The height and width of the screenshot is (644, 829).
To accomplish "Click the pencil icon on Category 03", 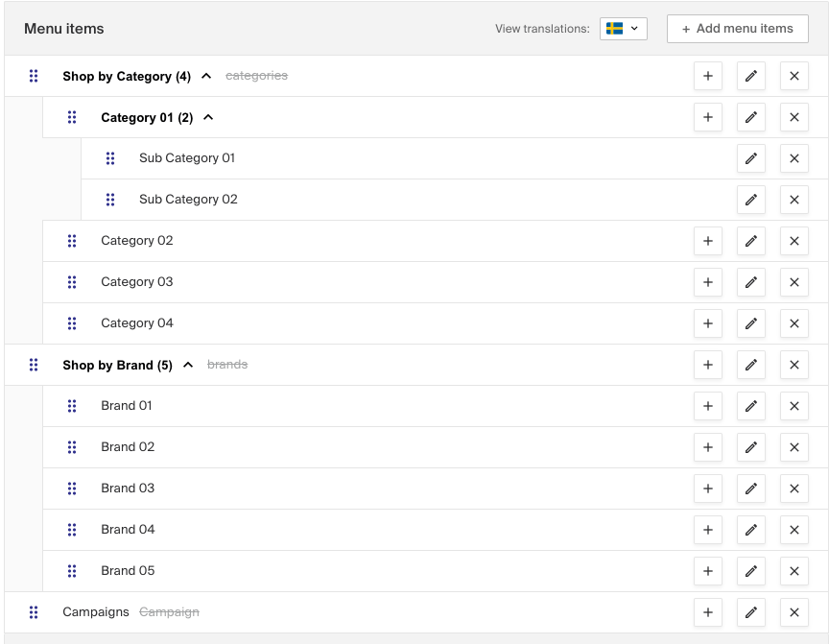I will pos(751,282).
